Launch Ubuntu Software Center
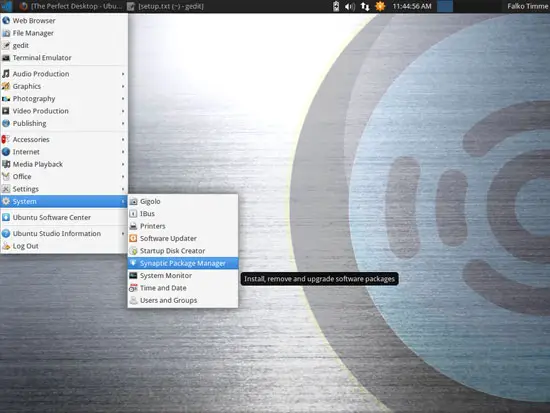 click(64, 218)
